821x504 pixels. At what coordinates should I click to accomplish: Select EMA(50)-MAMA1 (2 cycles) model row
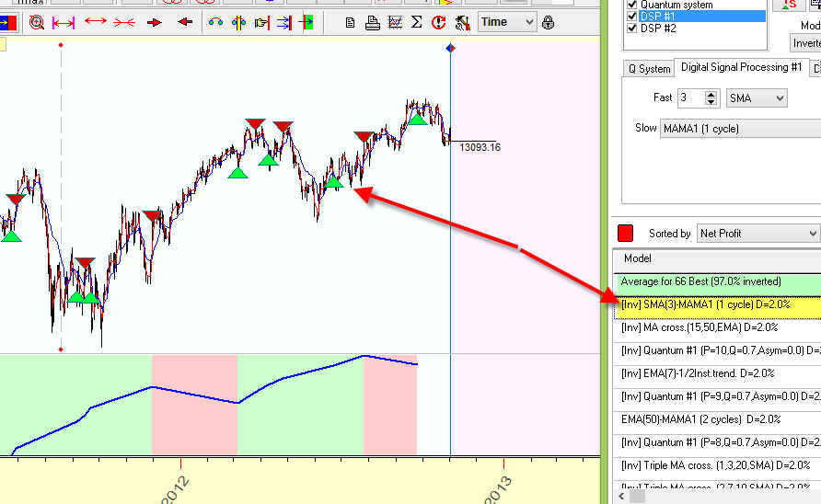[700, 418]
